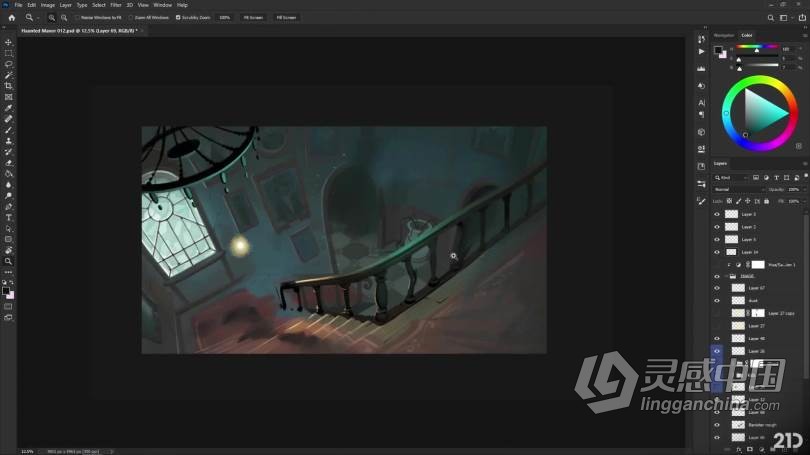Open the File menu
The width and height of the screenshot is (810, 455).
click(x=18, y=5)
